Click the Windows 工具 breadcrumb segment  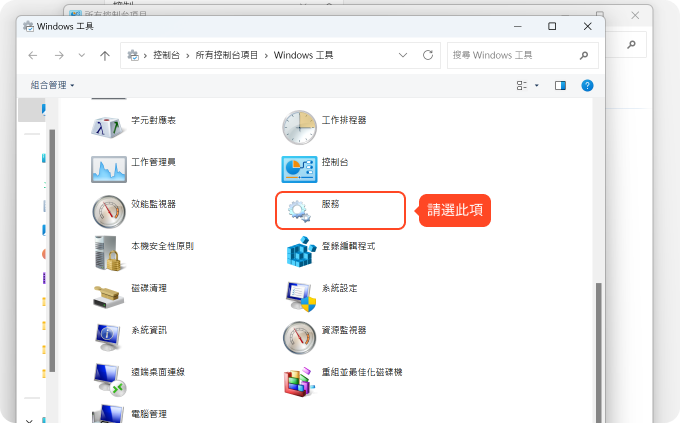[x=304, y=55]
